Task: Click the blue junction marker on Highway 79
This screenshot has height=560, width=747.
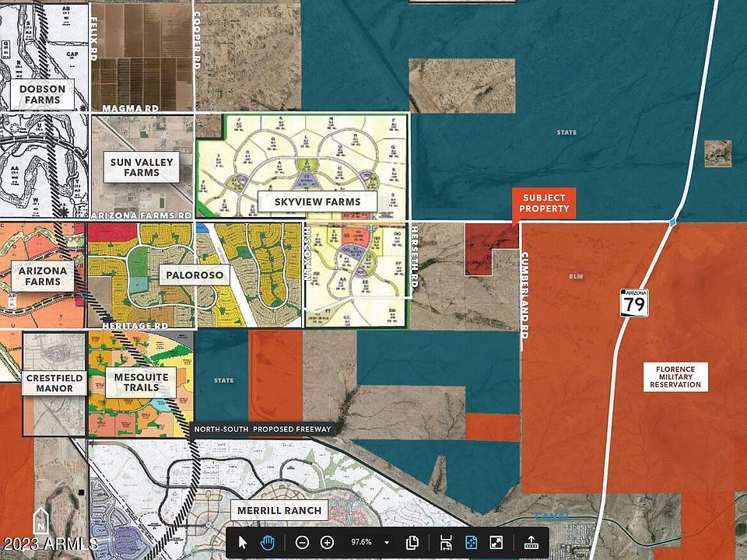Action: (672, 222)
